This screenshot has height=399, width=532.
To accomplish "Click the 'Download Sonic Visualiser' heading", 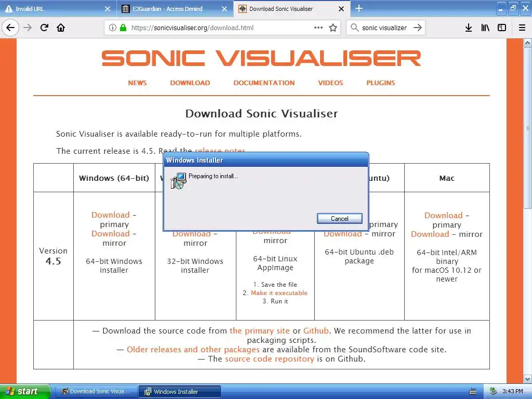I will point(261,113).
